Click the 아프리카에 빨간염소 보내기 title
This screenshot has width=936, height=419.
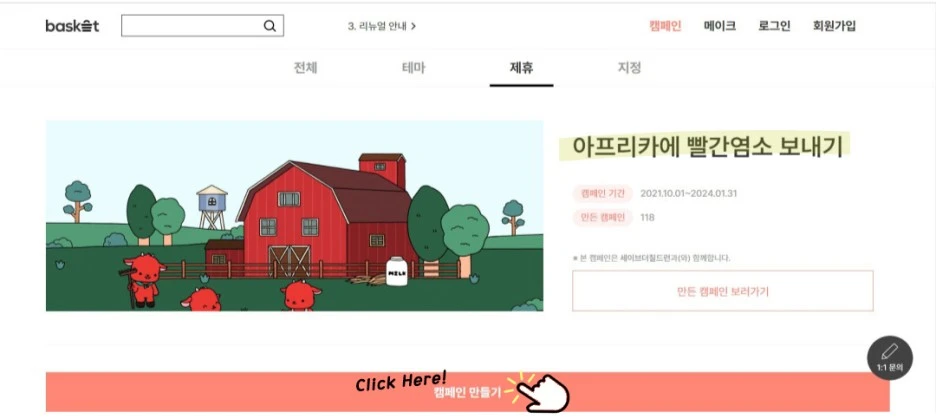point(706,147)
